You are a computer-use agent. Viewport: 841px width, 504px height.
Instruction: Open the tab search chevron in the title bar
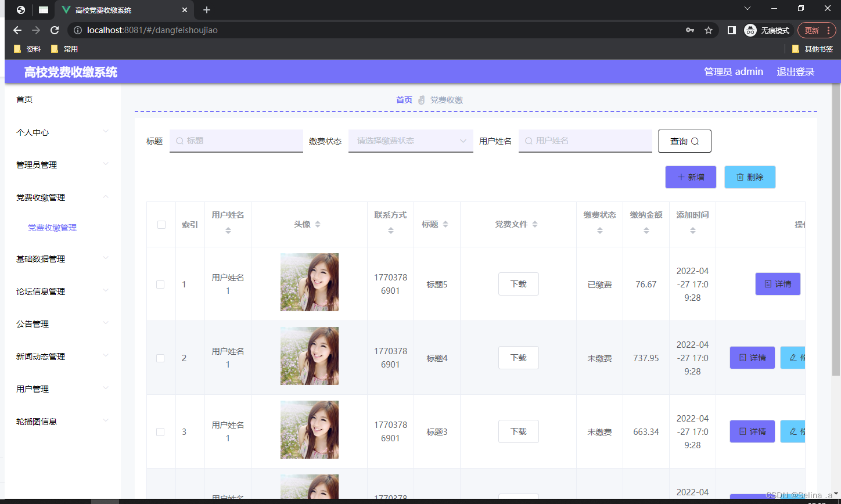747,8
